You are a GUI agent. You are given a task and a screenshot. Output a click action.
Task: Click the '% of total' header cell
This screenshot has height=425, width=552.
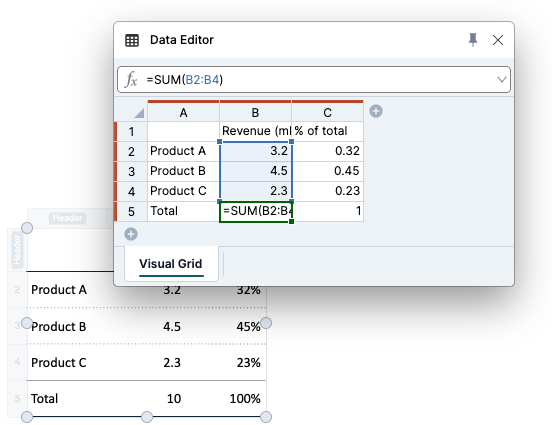pyautogui.click(x=327, y=131)
